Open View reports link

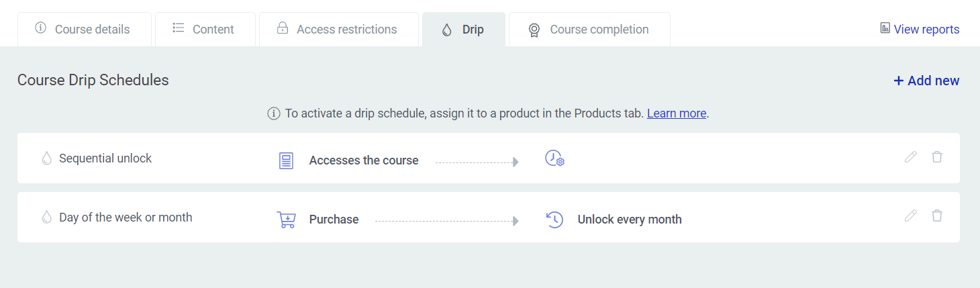[x=920, y=29]
